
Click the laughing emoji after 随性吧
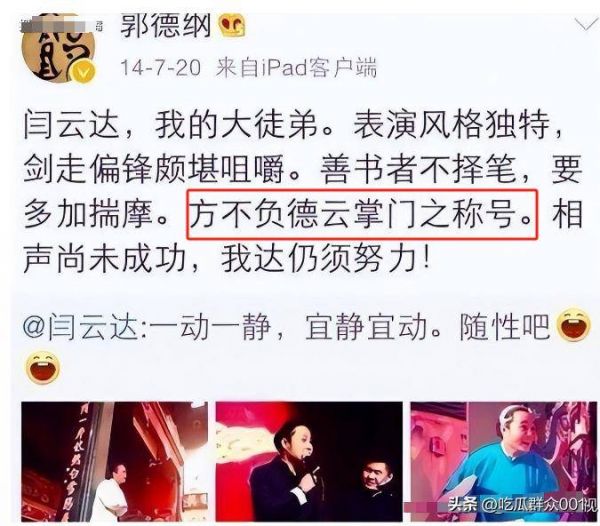pos(574,324)
